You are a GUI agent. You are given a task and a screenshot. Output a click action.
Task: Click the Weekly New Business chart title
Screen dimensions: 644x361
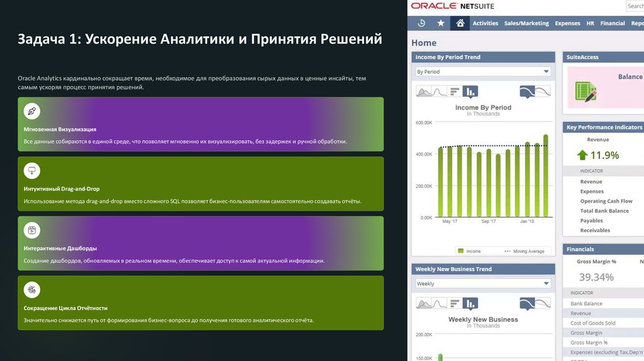pyautogui.click(x=483, y=319)
